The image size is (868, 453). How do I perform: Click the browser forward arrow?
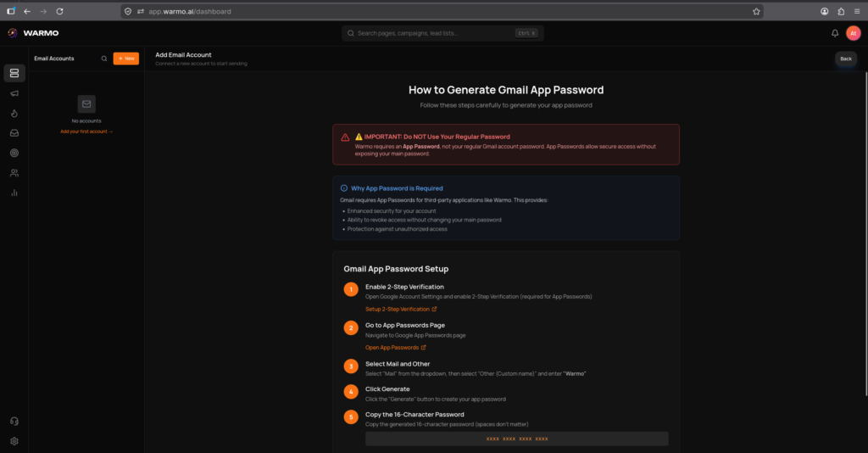pos(43,11)
